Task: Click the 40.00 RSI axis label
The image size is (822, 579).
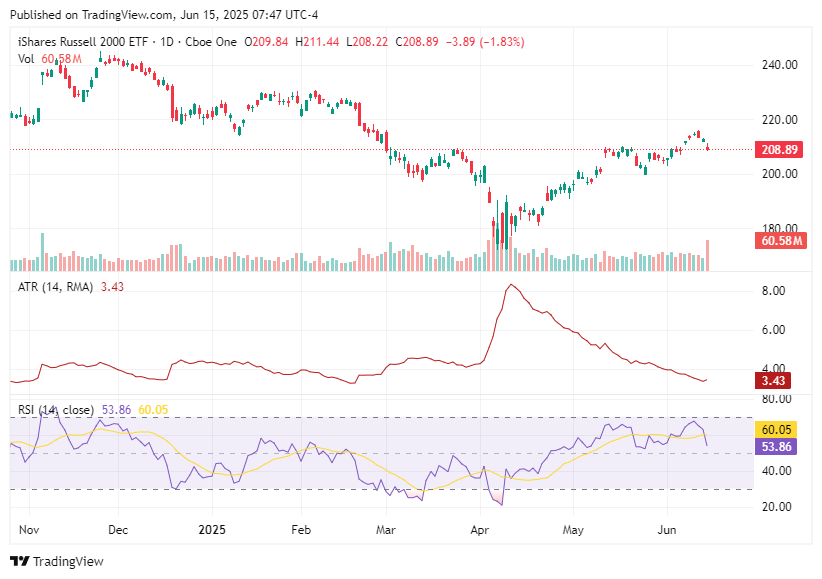Action: [776, 470]
